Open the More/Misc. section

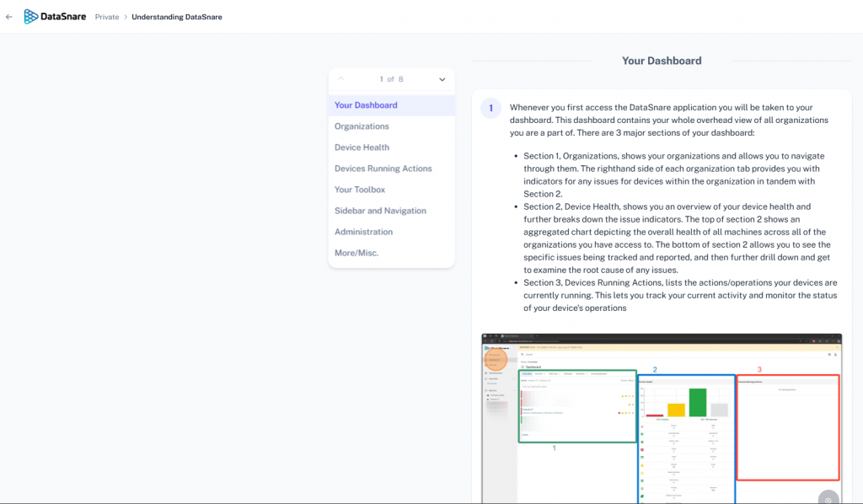click(x=391, y=253)
